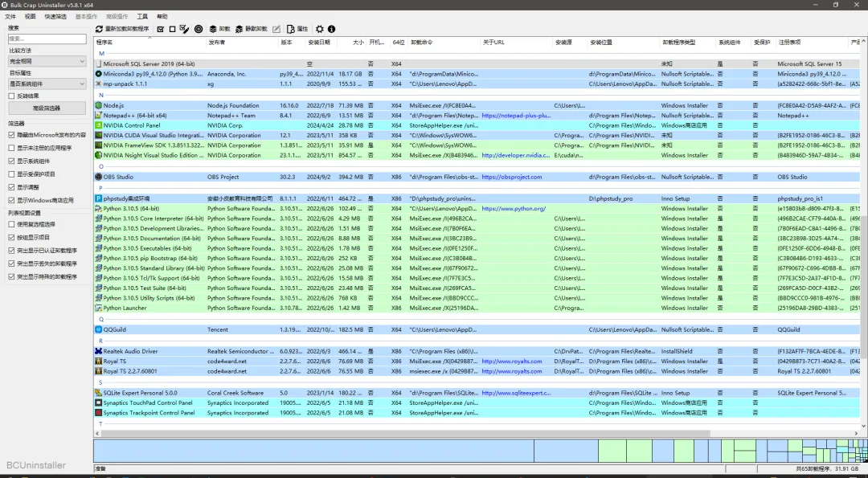868x478 pixels.
Task: Click the reload uninstallers refresh icon
Action: [99, 29]
